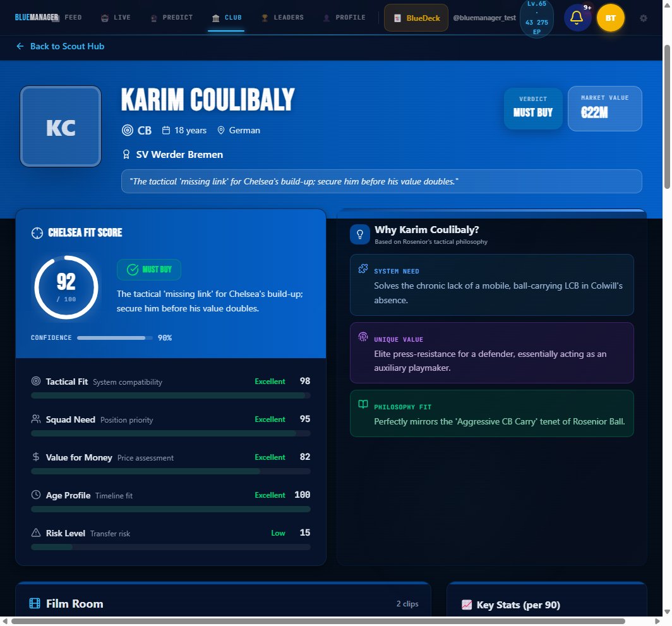Click the Risk Level progress bar

pos(171,547)
